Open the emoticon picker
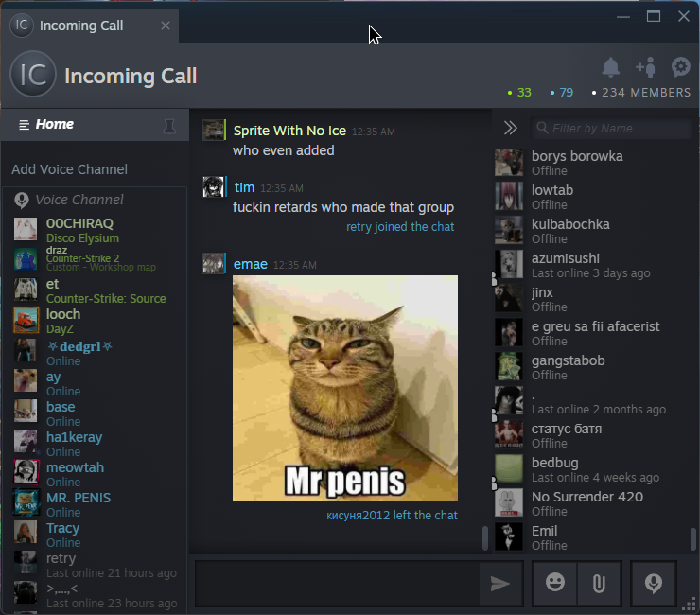 pos(555,583)
